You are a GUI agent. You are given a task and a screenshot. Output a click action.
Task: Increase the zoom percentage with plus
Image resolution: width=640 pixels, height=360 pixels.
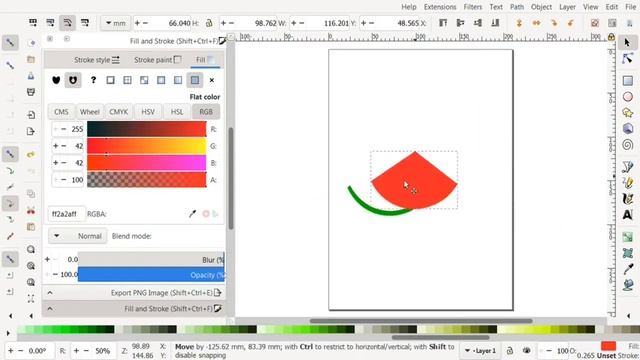[76, 351]
